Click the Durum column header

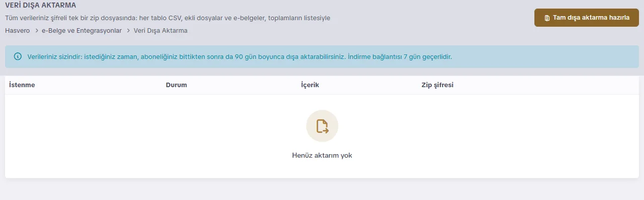point(176,85)
